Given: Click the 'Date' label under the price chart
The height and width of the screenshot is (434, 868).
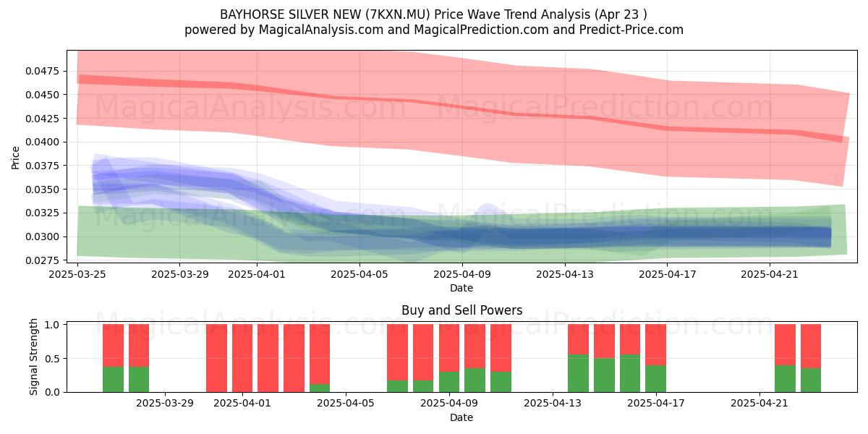Looking at the screenshot, I should [461, 288].
